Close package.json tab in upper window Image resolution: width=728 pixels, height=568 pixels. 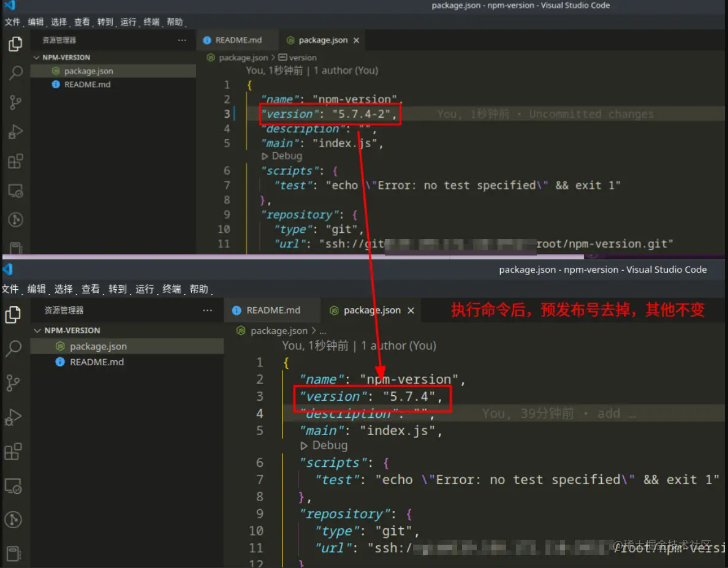(356, 40)
